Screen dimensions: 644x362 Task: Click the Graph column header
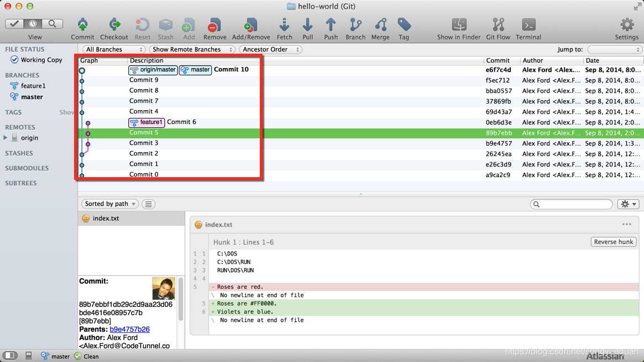(103, 60)
